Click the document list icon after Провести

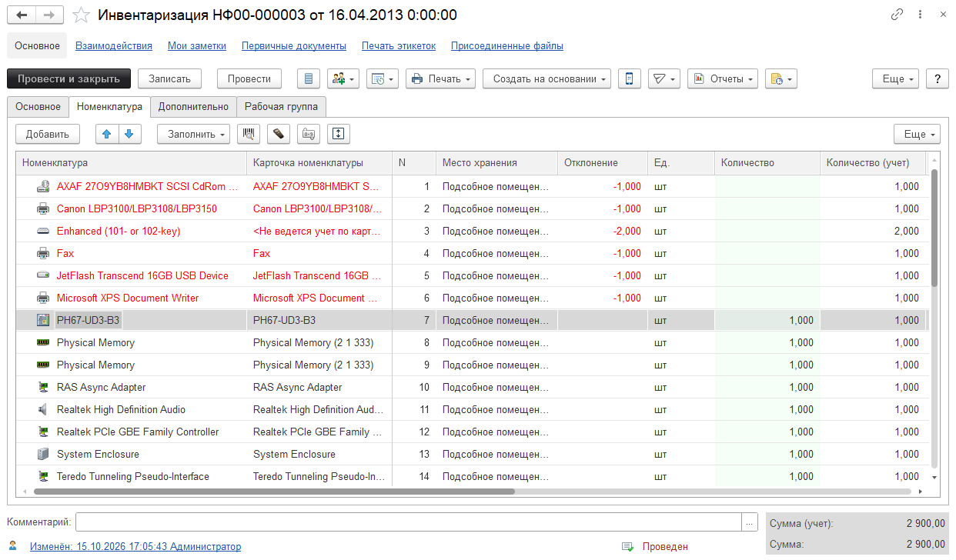pyautogui.click(x=309, y=78)
